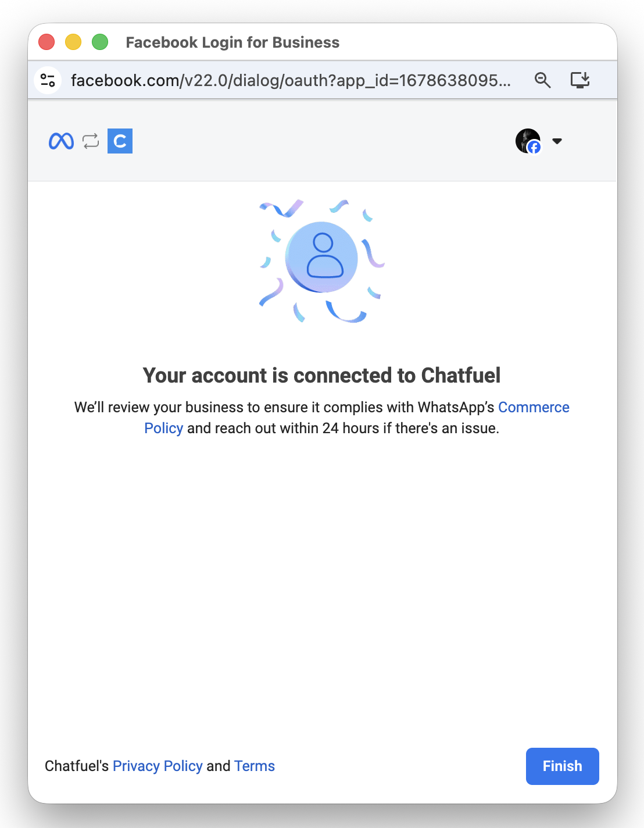Maximize the window with green button

point(100,42)
